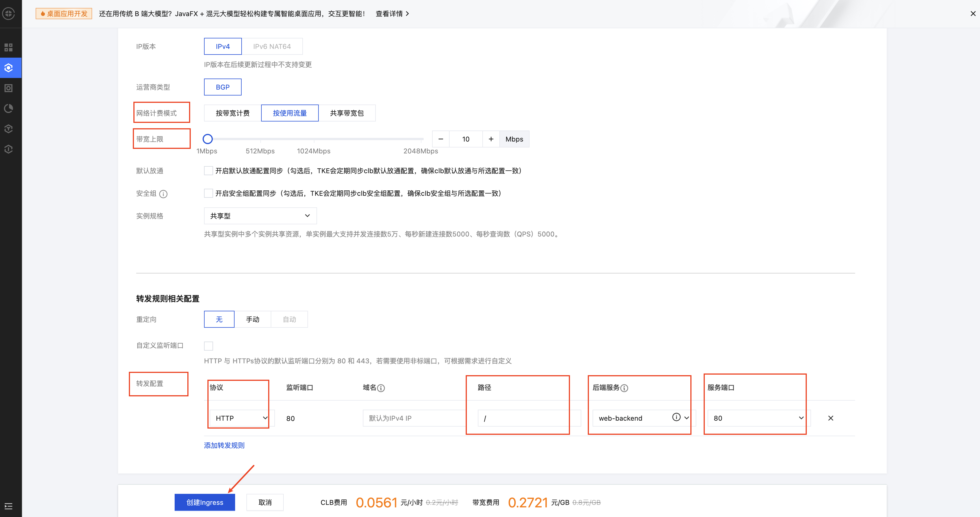Click the 512Mbps slider label
980x517 pixels.
[x=260, y=151]
